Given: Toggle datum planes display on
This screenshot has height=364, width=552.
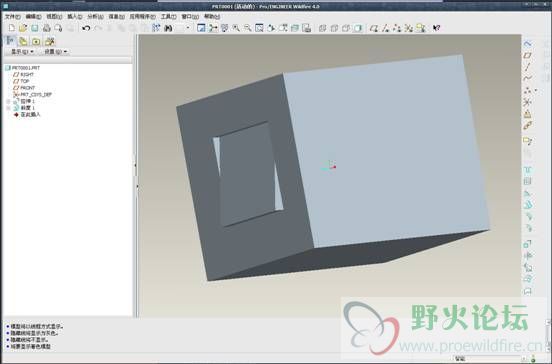Looking at the screenshot, I should coord(374,28).
